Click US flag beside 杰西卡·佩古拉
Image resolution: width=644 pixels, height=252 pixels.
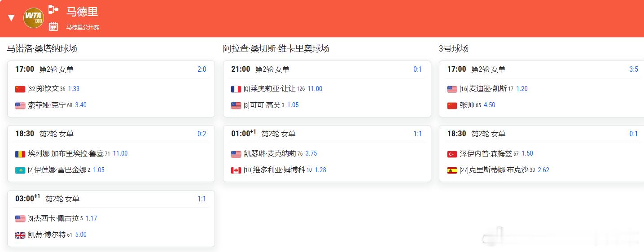tap(20, 219)
